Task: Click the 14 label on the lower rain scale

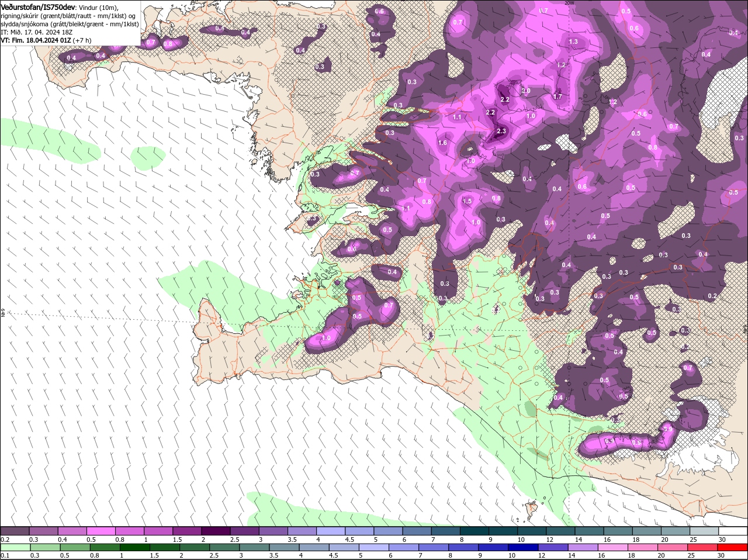Action: coord(571,555)
